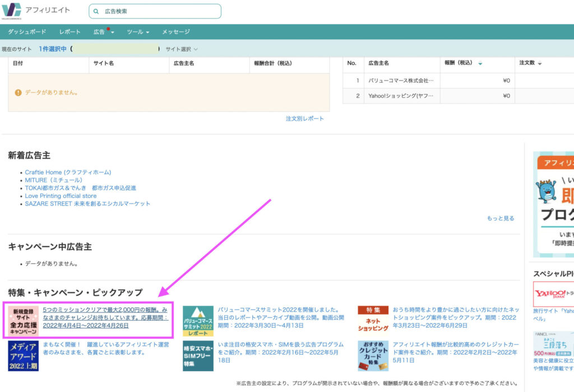Open the バリューコマースサミット2022を開催しました link
This screenshot has width=574, height=392.
(281, 318)
